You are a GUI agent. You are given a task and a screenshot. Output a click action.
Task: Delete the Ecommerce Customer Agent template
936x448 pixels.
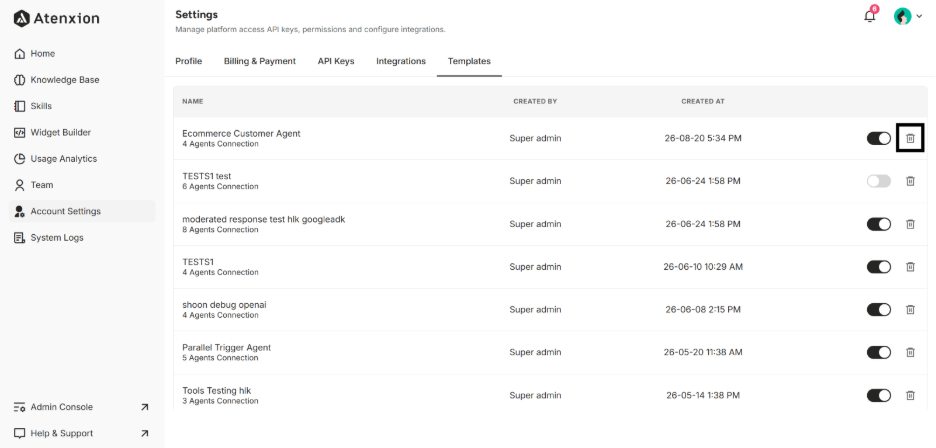coord(910,139)
